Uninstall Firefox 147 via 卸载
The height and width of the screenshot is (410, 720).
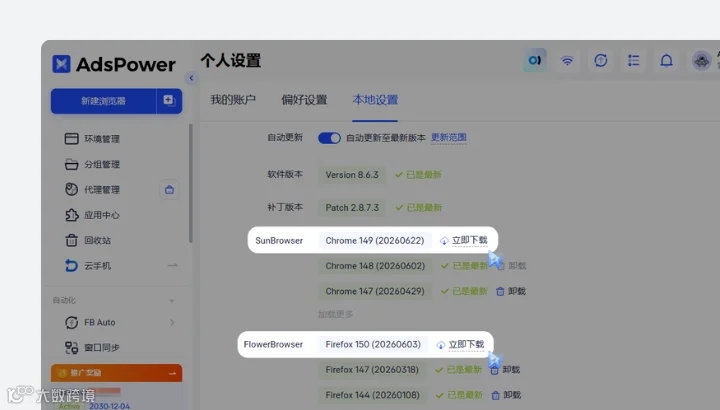(x=511, y=370)
